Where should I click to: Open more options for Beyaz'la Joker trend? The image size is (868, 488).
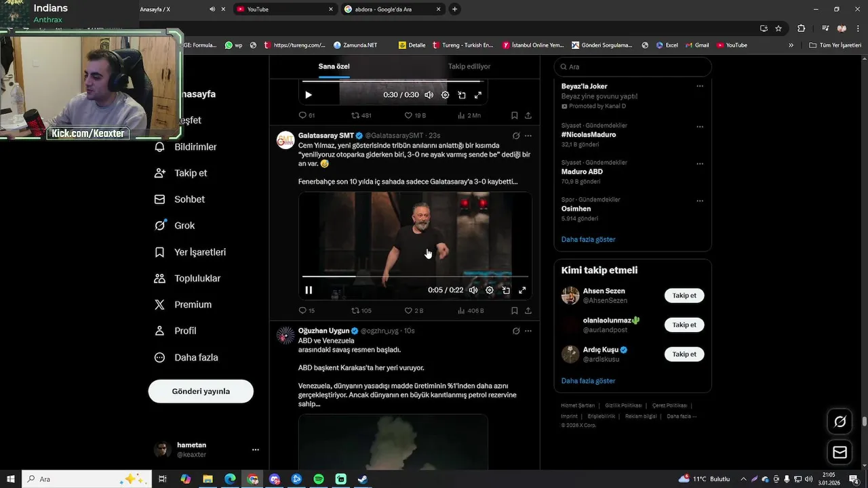coord(700,86)
